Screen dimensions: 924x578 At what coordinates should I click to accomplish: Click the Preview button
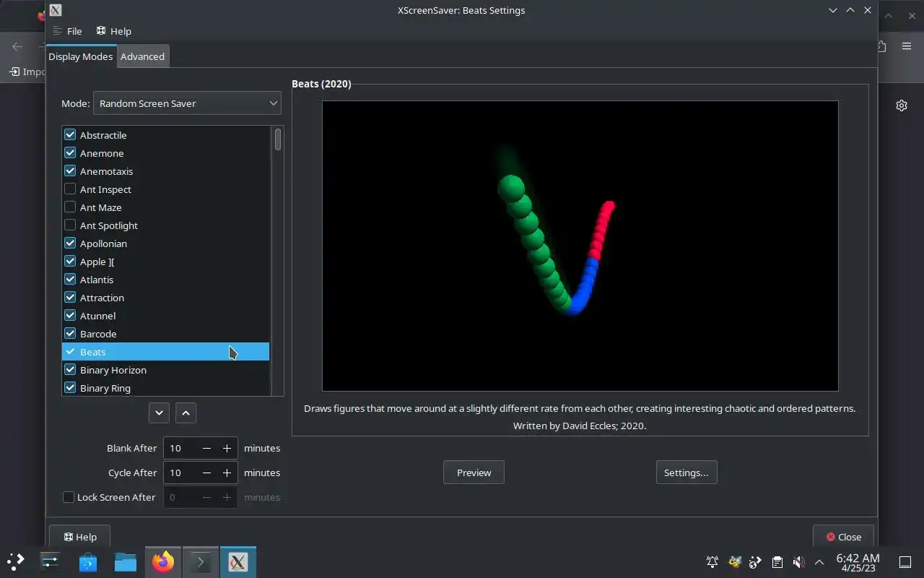coord(474,473)
